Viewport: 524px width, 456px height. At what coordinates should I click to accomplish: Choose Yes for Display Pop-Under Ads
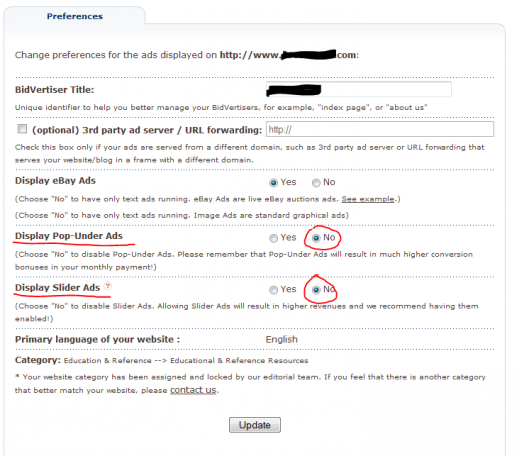(x=273, y=238)
